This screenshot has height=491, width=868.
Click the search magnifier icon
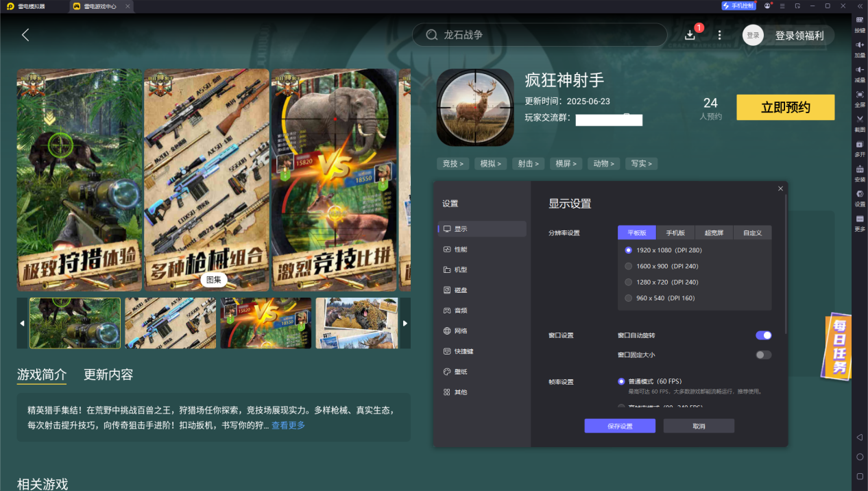pyautogui.click(x=432, y=35)
